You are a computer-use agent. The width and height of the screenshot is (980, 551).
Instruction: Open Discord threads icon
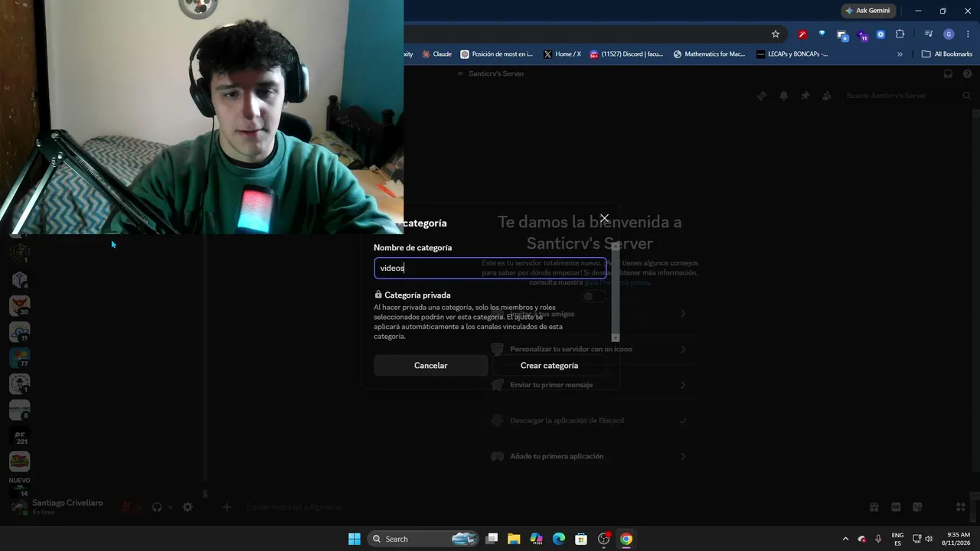(762, 96)
